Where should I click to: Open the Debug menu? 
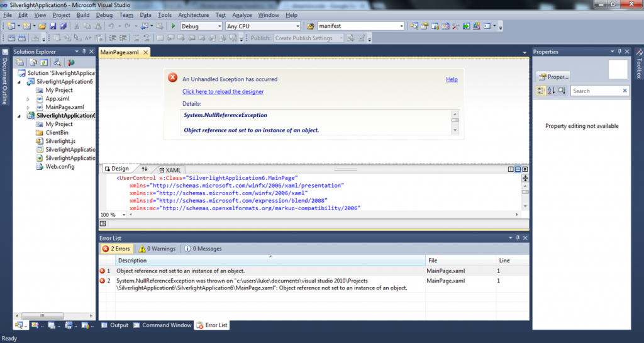pos(104,14)
